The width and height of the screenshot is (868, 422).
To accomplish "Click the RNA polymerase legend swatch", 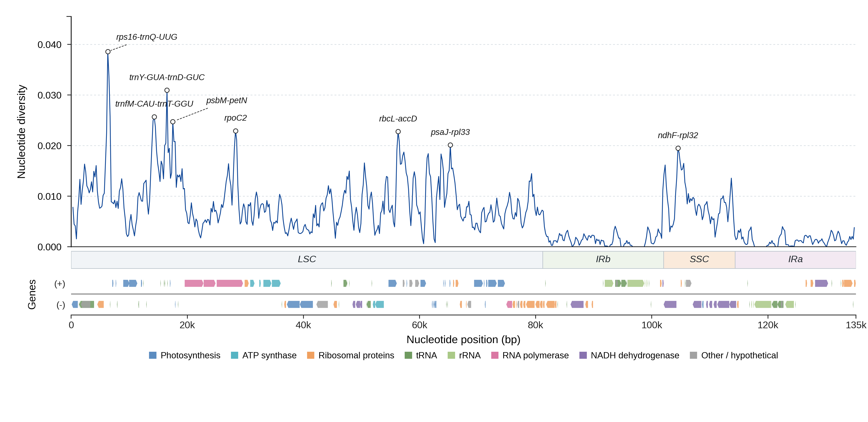I will pos(495,355).
